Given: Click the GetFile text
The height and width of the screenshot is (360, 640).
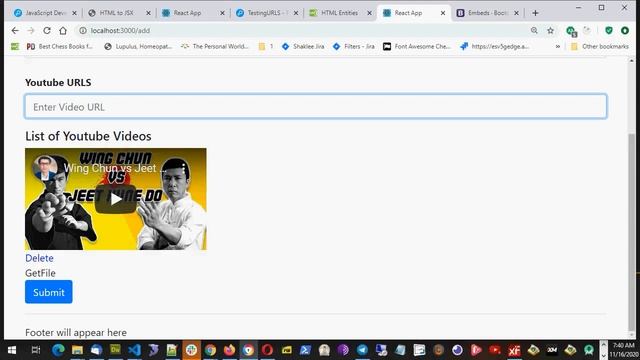Looking at the screenshot, I should pos(40,273).
